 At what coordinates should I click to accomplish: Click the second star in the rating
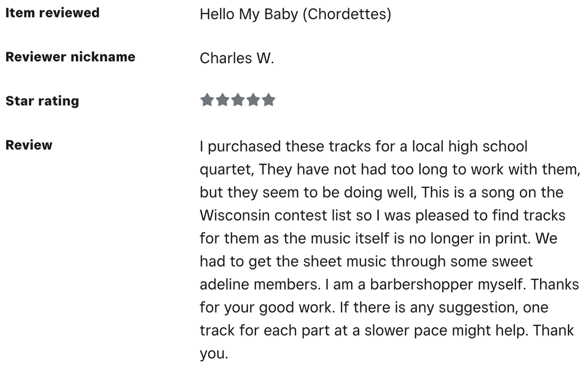222,100
